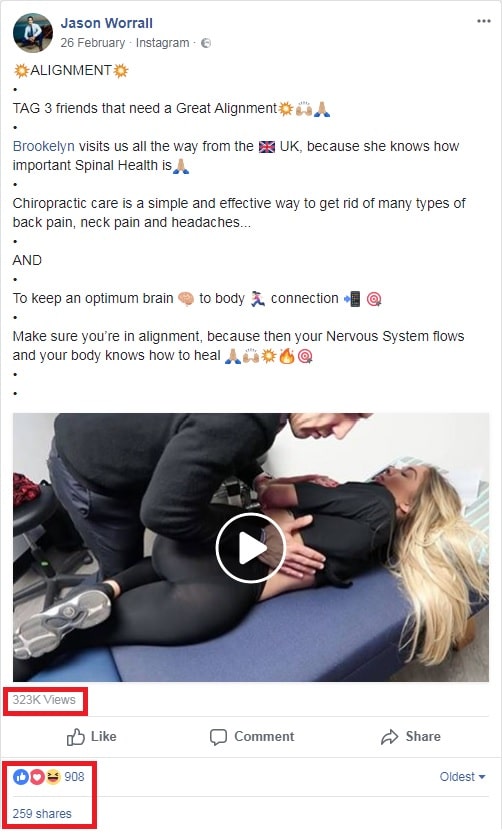The height and width of the screenshot is (834, 502).
Task: Open the Comment field via Comment button
Action: point(252,737)
